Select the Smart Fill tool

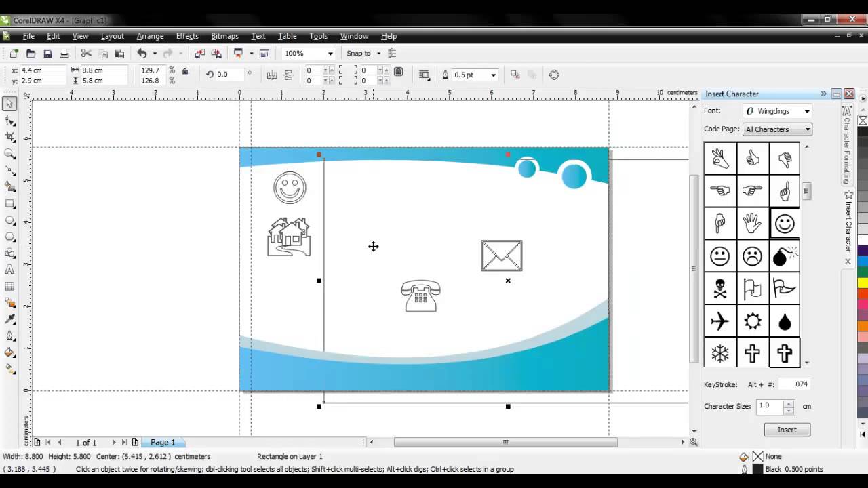[x=9, y=187]
